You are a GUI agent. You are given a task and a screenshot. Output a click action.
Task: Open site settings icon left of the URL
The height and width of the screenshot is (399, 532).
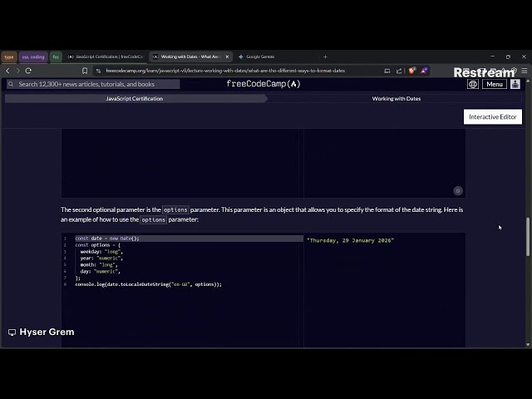pos(98,71)
